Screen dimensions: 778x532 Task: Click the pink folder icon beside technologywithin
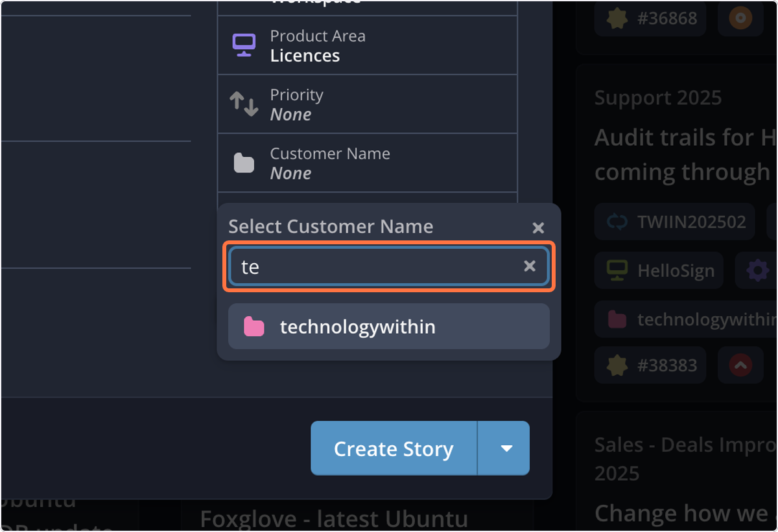(x=254, y=327)
